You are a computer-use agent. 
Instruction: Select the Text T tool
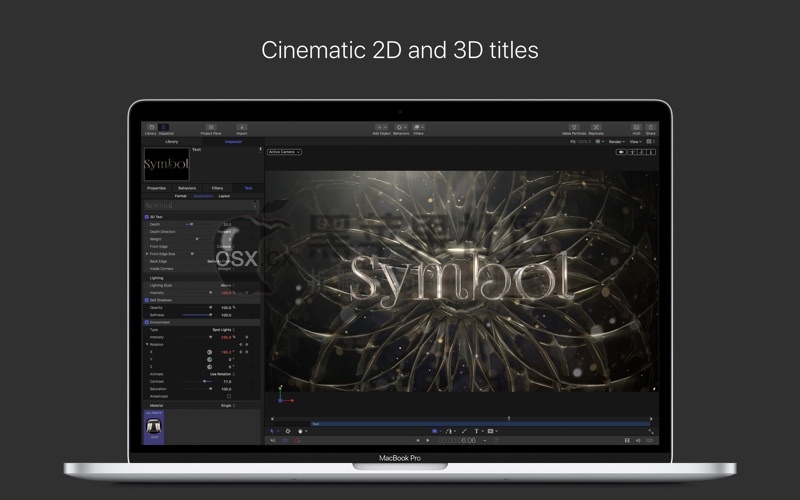pyautogui.click(x=476, y=431)
